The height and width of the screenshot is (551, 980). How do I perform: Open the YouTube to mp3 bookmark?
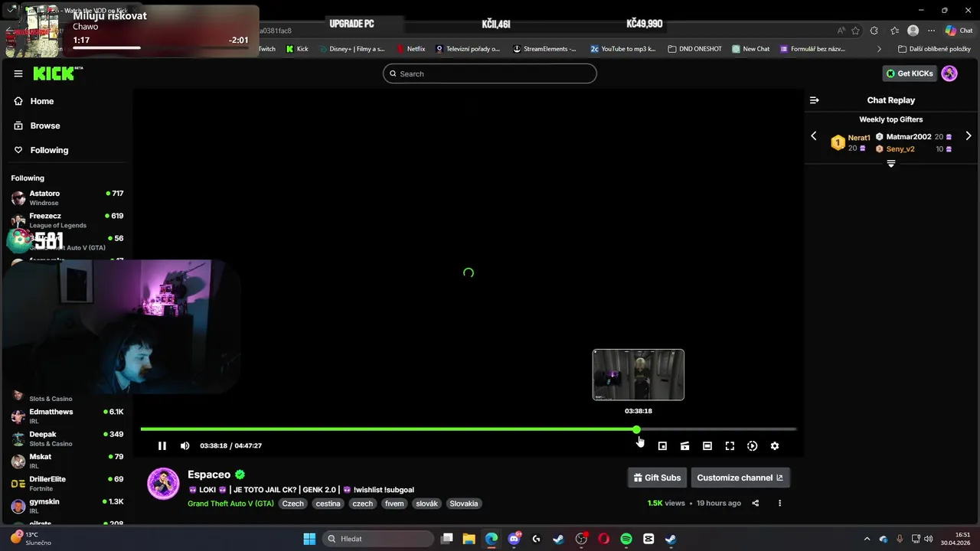click(623, 49)
